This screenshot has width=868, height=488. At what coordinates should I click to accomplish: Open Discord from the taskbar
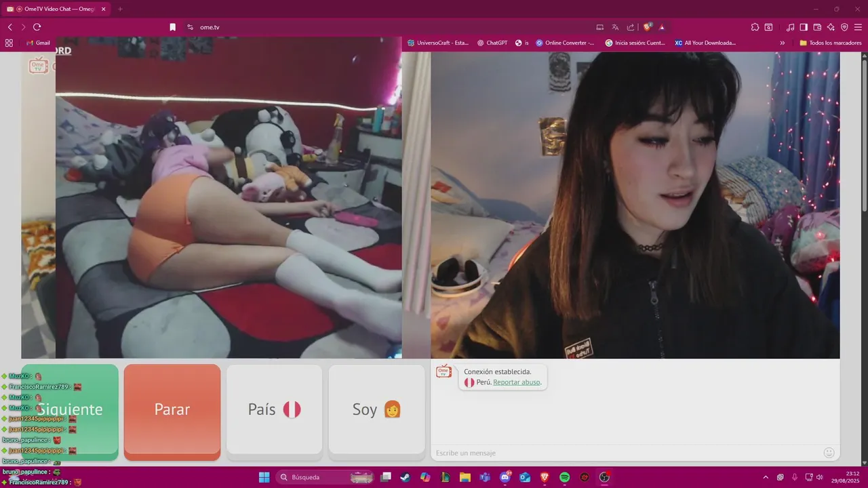tap(505, 477)
